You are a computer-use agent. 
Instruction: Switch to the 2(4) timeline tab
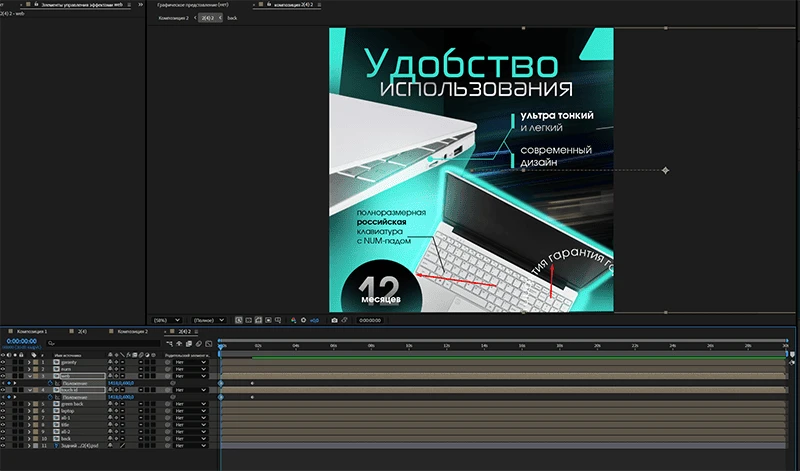[82, 332]
